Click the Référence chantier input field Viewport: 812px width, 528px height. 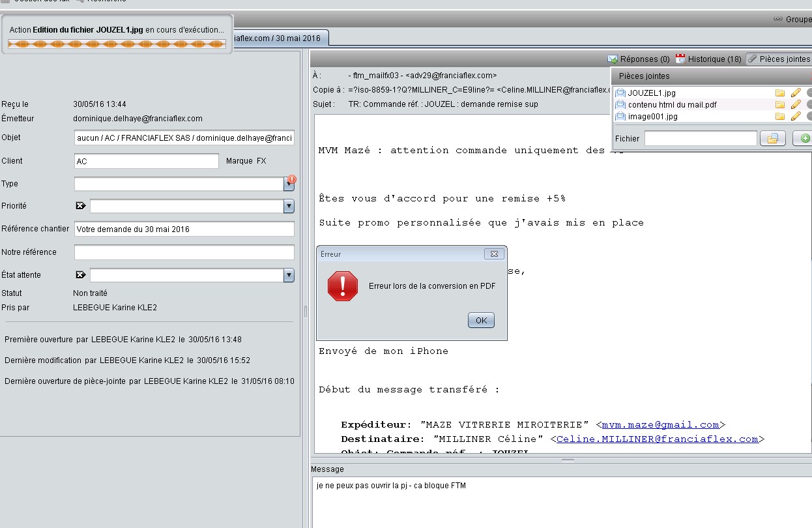184,229
